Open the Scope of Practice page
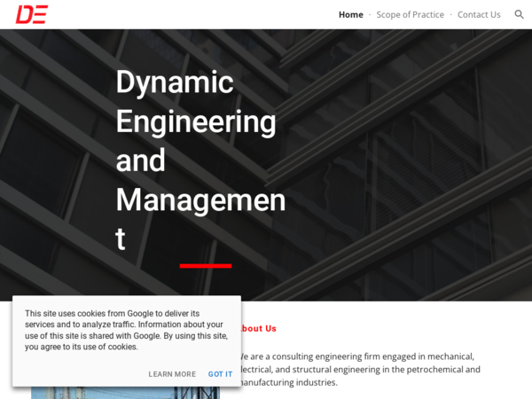532x399 pixels. click(x=410, y=14)
